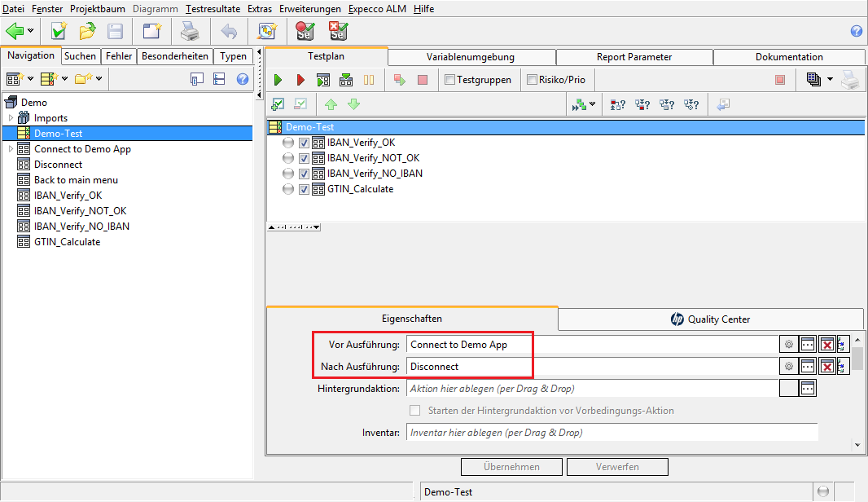
Task: Click the blue help icon in Navigation panel
Action: tap(242, 79)
